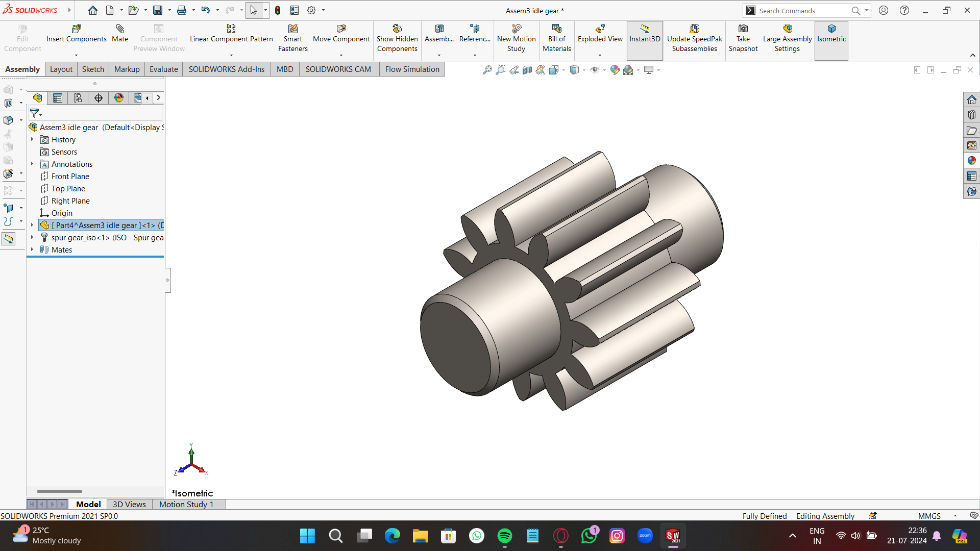Expand Part4^Assem3 idle gear component

tap(32, 225)
